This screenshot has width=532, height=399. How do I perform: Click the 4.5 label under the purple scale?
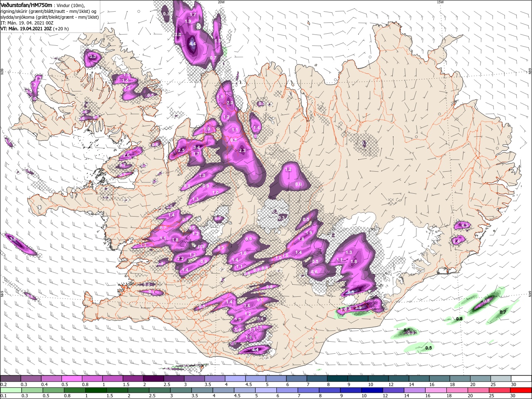[x=249, y=384]
